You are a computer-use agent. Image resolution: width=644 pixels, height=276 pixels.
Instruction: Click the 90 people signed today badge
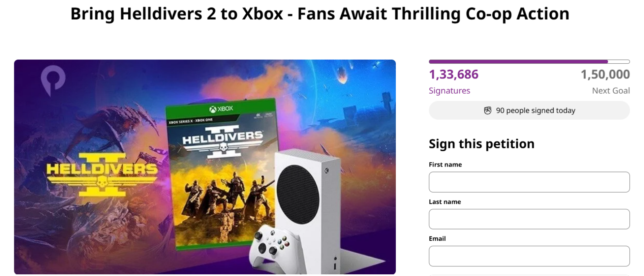529,110
